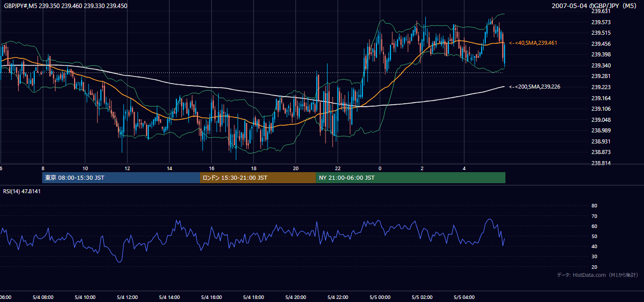Image resolution: width=644 pixels, height=302 pixels.
Task: Click the '5/5 02:00' bottom time label
Action: [422, 297]
